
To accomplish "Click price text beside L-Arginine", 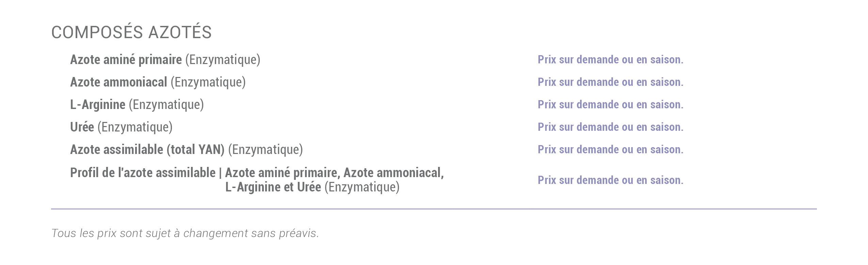I will click(611, 105).
